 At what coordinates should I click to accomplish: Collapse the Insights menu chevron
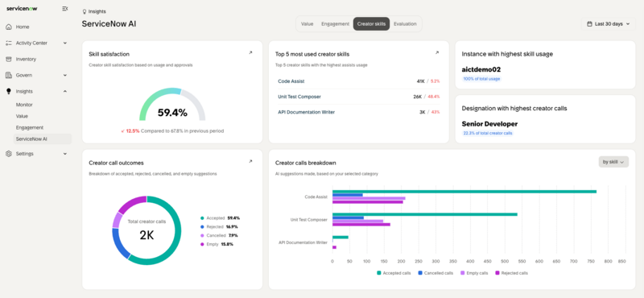pyautogui.click(x=65, y=91)
